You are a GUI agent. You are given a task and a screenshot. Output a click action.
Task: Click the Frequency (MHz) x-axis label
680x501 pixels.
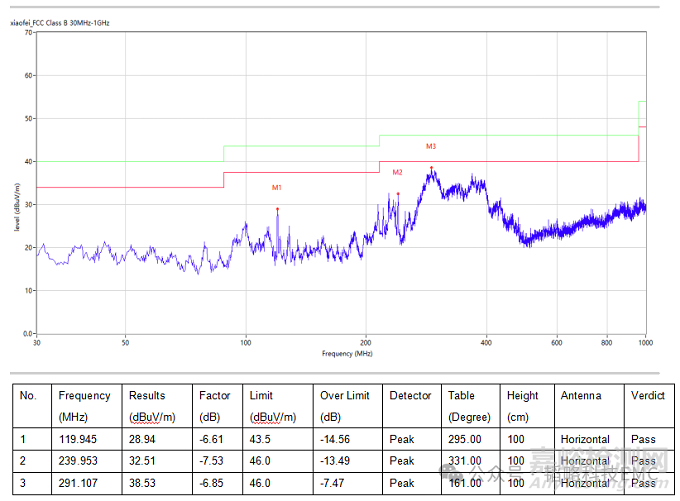click(347, 354)
